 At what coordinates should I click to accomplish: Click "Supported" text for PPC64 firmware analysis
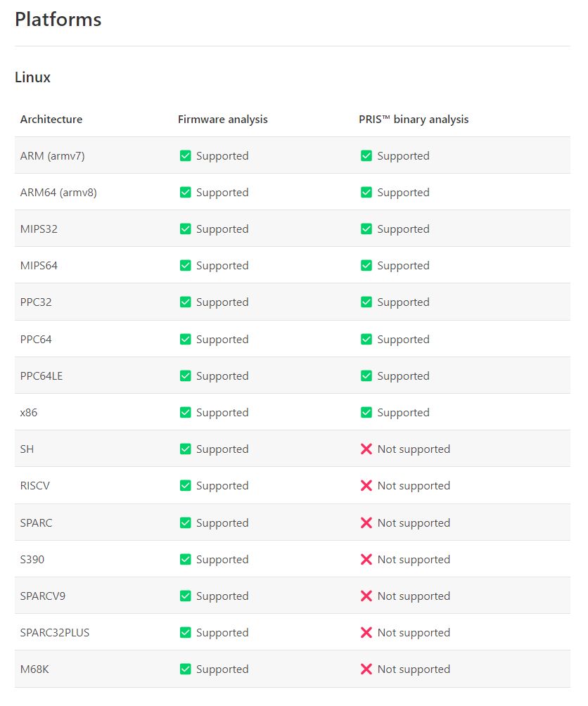click(x=222, y=340)
